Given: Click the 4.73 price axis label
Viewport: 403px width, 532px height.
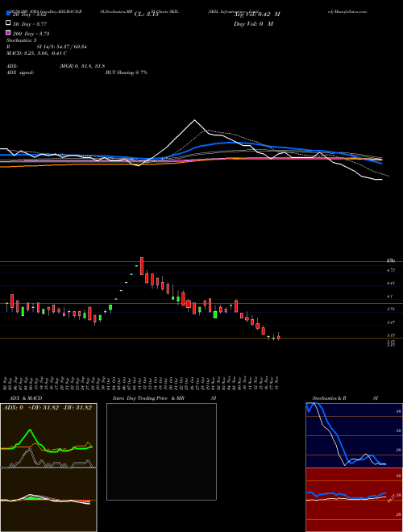Looking at the screenshot, I should coord(391,270).
